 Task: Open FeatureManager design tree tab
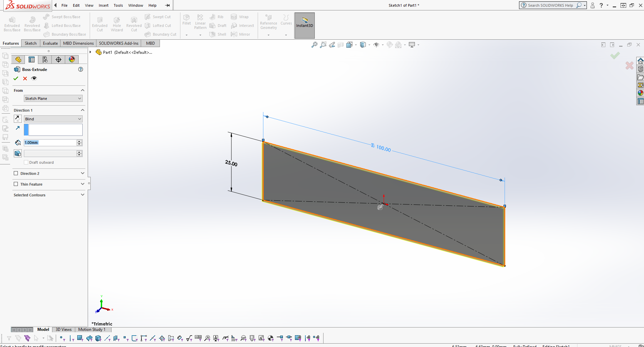pos(18,60)
